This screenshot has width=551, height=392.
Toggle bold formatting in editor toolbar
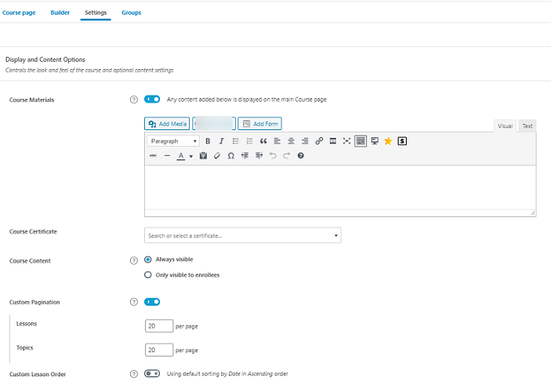point(208,141)
